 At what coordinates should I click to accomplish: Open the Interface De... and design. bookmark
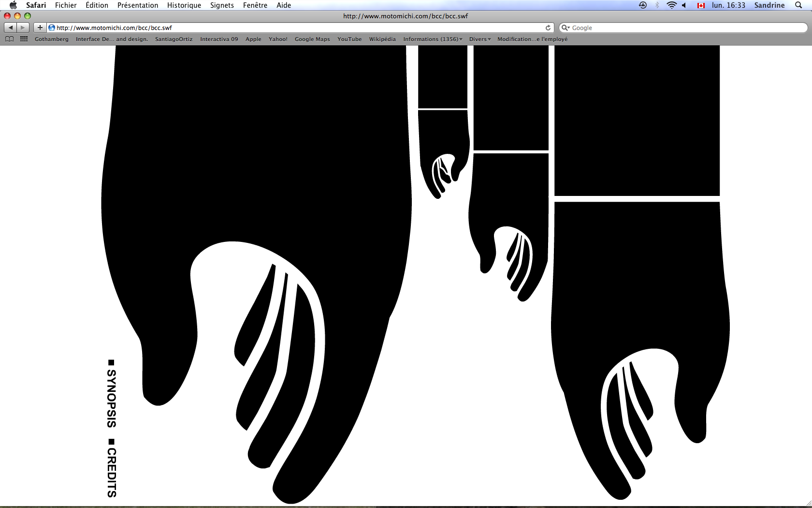(x=112, y=39)
